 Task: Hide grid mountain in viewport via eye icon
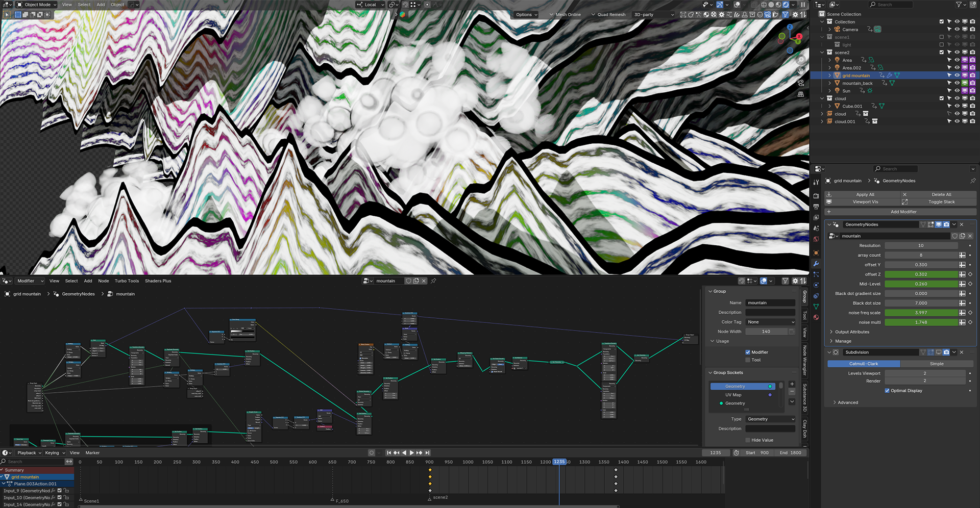pos(957,75)
